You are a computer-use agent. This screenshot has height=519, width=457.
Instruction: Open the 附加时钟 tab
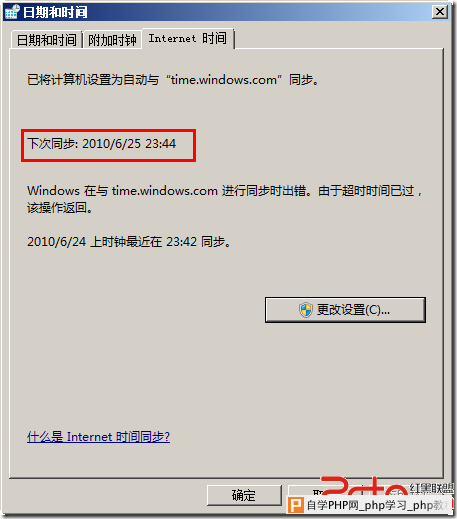112,40
